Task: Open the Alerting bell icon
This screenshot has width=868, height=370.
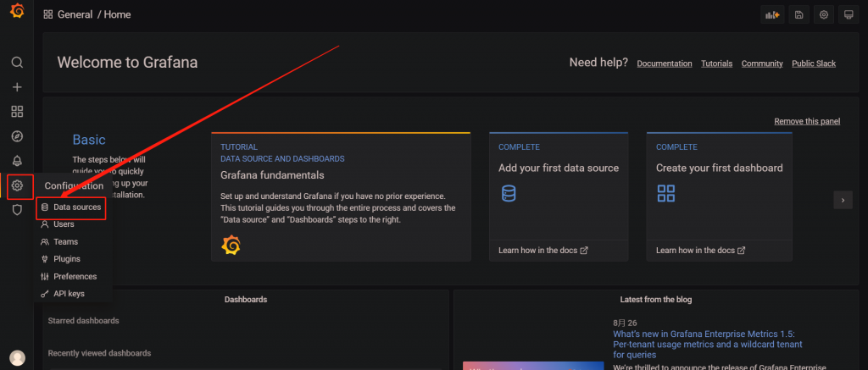Action: [x=17, y=161]
